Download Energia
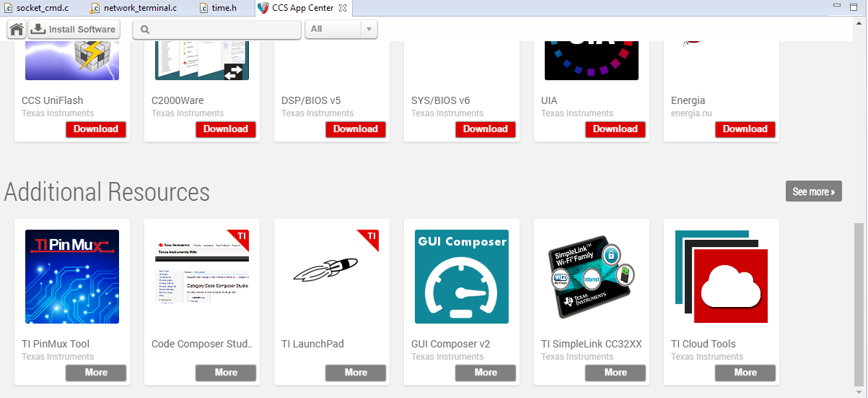 (x=745, y=129)
